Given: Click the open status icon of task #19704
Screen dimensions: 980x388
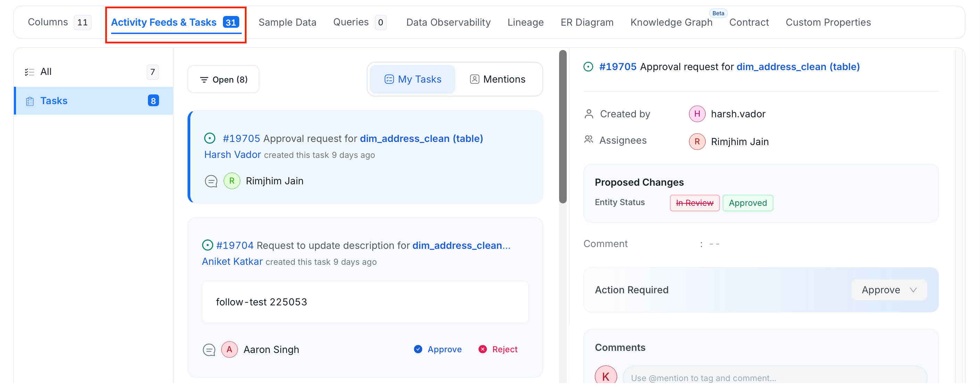Looking at the screenshot, I should (x=207, y=245).
